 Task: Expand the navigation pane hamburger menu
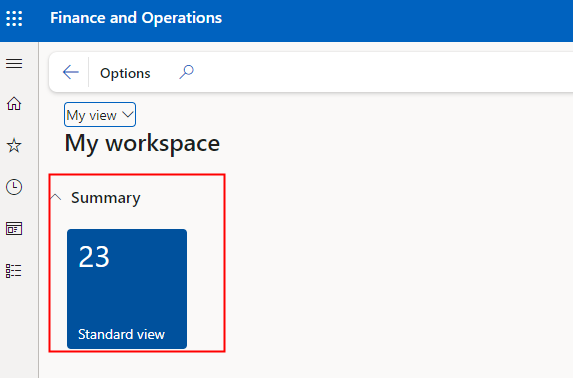click(x=14, y=64)
